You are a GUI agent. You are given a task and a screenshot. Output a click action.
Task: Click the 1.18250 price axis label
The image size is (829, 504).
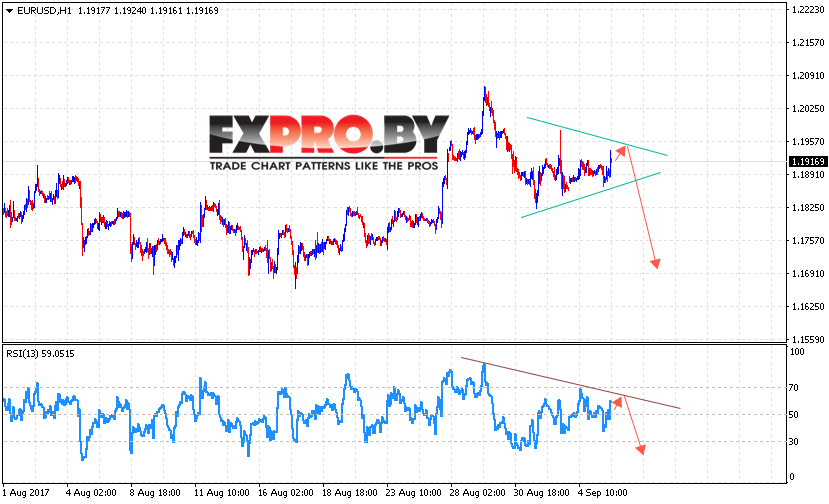point(808,207)
